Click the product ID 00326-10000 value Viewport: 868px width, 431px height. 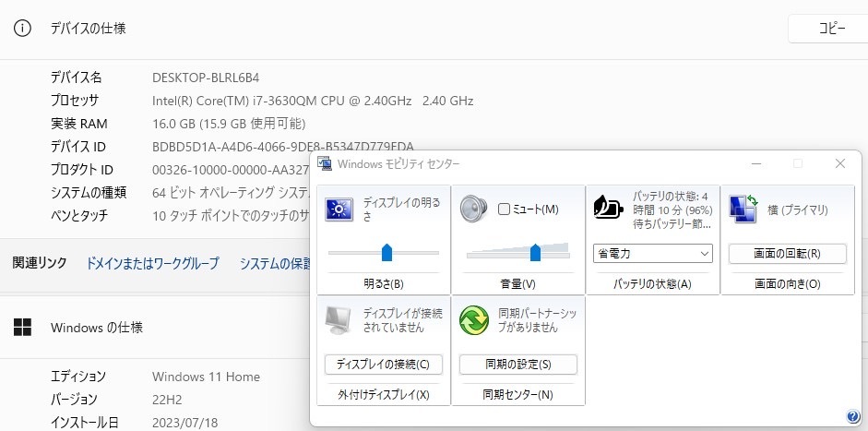point(231,170)
